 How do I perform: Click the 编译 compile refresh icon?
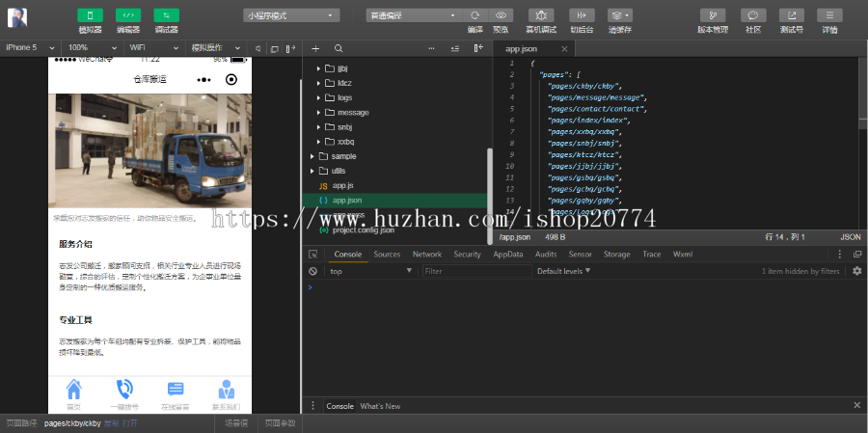coord(475,15)
